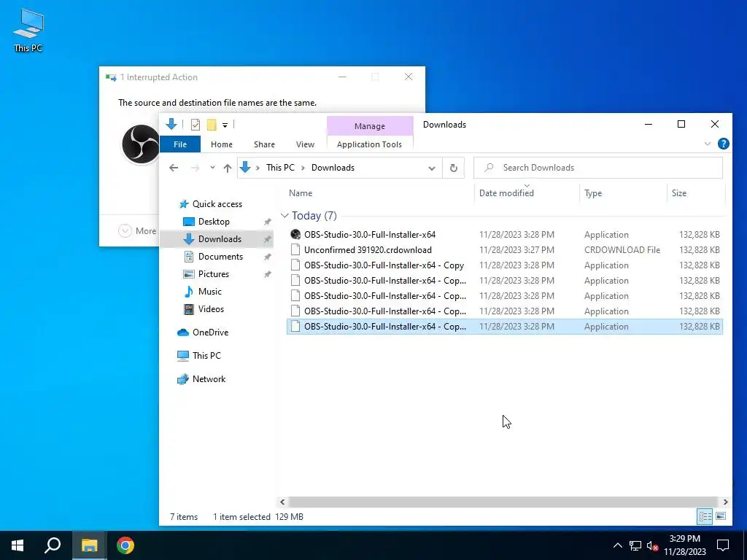Open the taskbar clock and date

684,545
